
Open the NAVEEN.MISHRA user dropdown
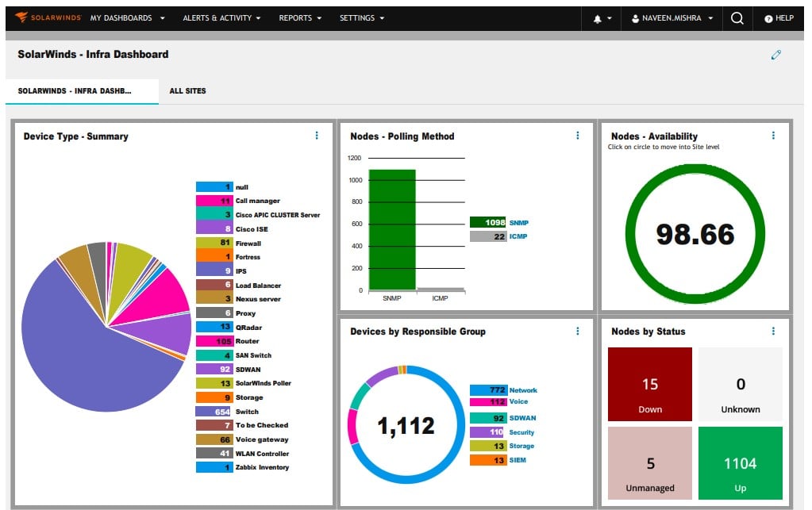672,18
